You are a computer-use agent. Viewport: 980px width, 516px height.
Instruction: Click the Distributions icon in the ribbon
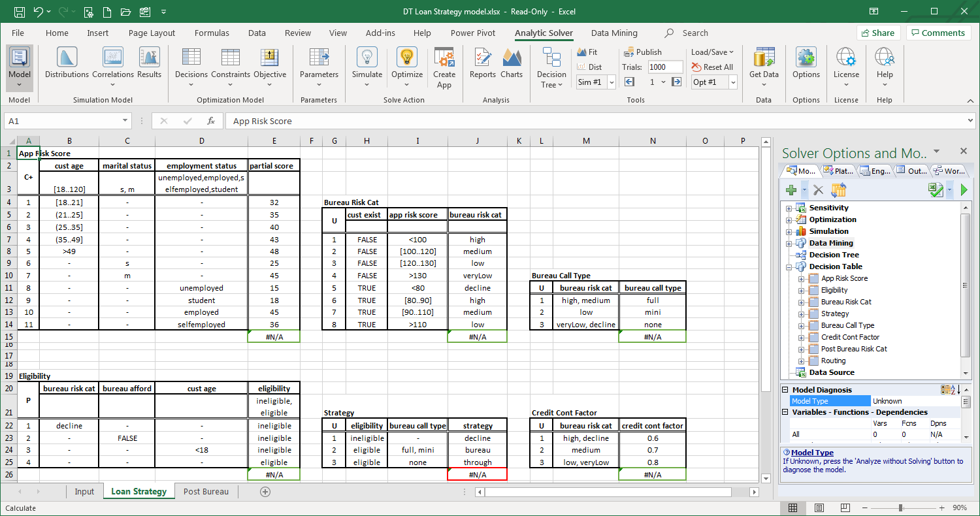coord(67,63)
